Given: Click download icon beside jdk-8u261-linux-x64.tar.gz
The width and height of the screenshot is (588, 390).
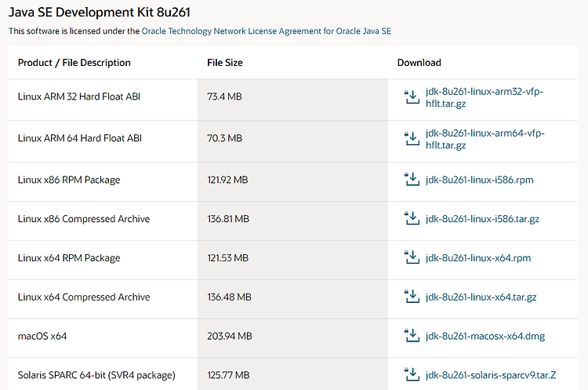Looking at the screenshot, I should [412, 296].
